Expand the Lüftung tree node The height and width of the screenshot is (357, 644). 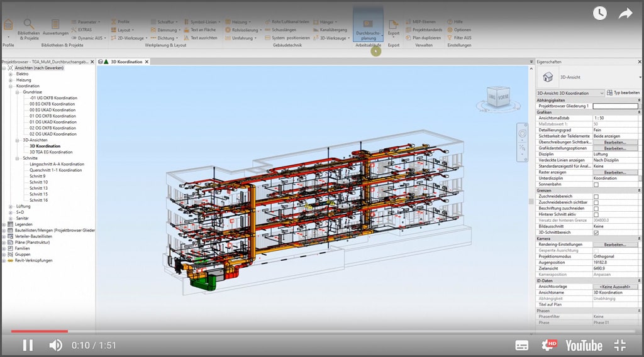coord(11,206)
